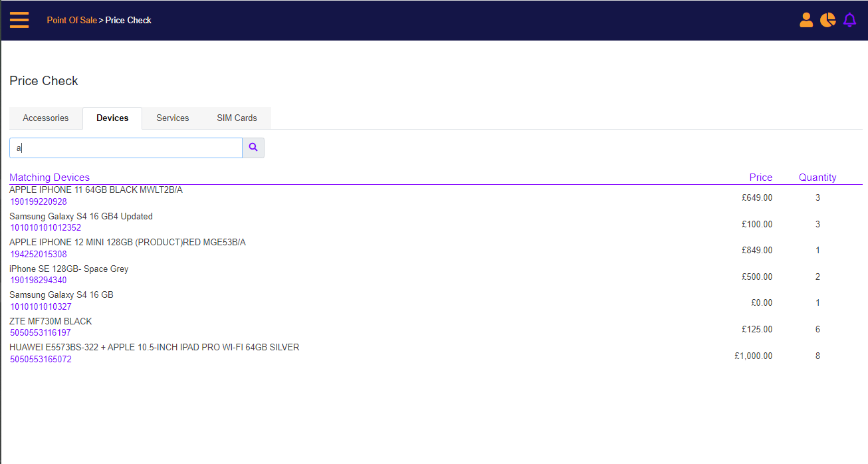Click quantity 8 for HUAWEI bundle

[x=817, y=356]
